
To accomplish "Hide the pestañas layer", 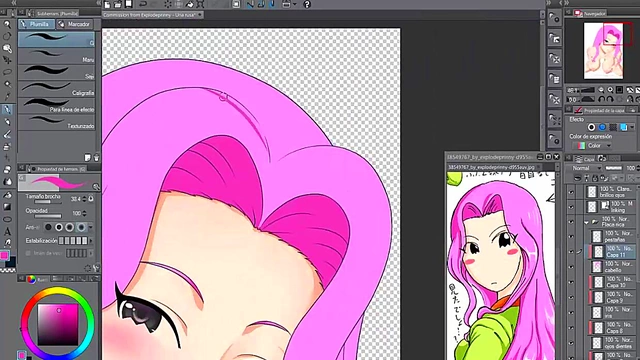I will click(571, 236).
